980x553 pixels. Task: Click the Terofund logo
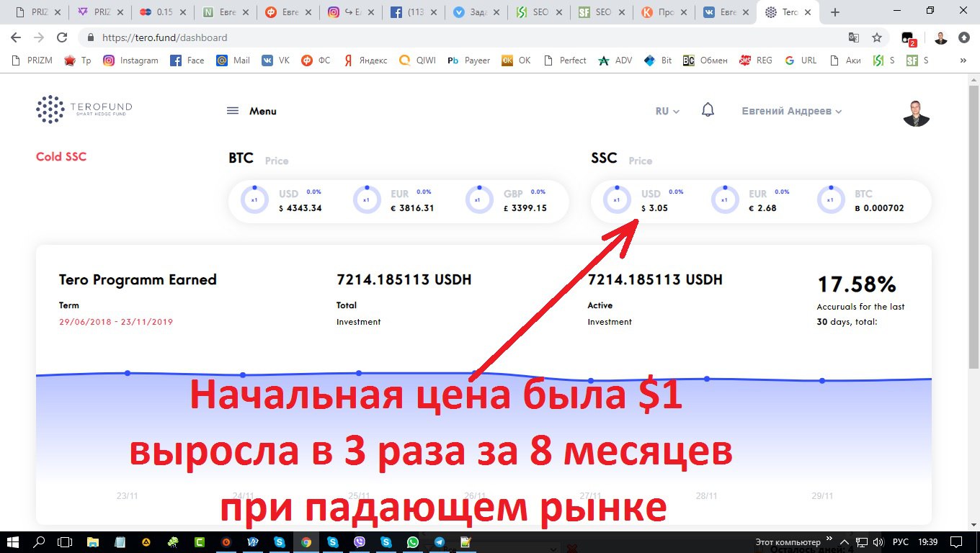pos(84,109)
